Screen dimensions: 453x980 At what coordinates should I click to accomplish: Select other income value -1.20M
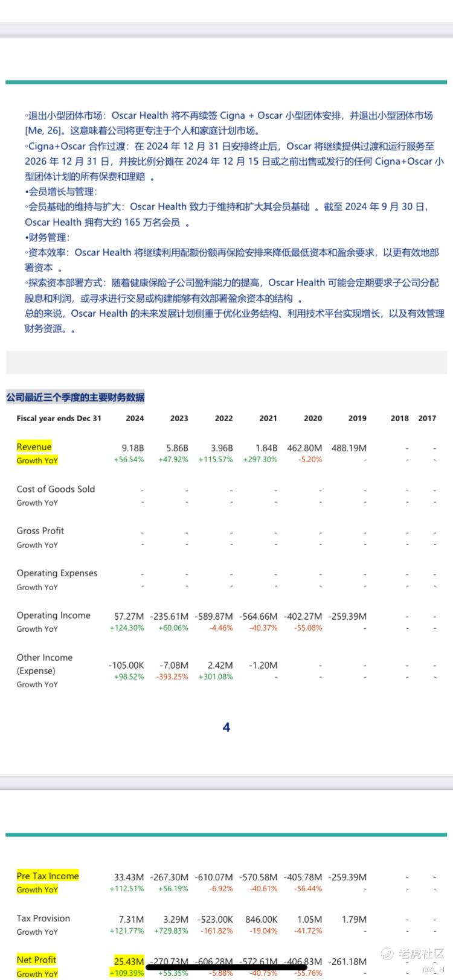point(263,666)
